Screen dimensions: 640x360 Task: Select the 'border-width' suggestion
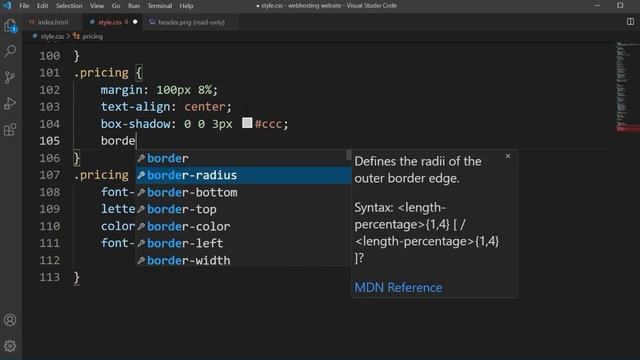[x=243, y=260]
